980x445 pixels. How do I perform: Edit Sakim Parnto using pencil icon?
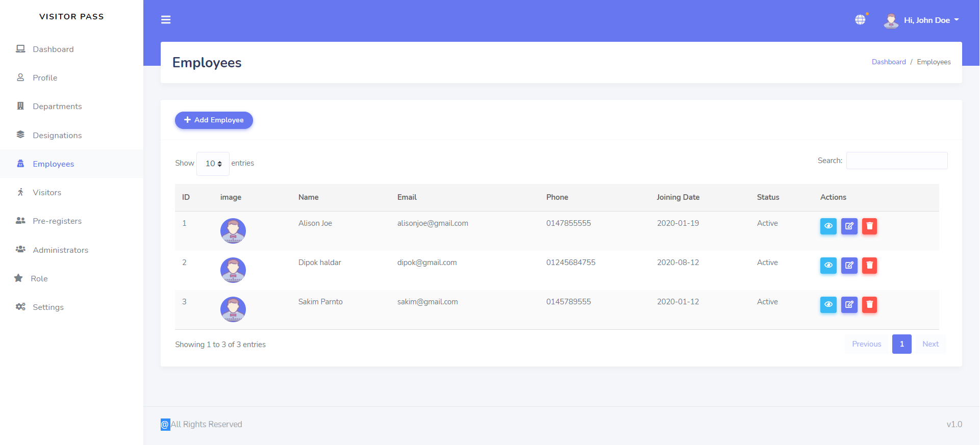[x=849, y=304]
